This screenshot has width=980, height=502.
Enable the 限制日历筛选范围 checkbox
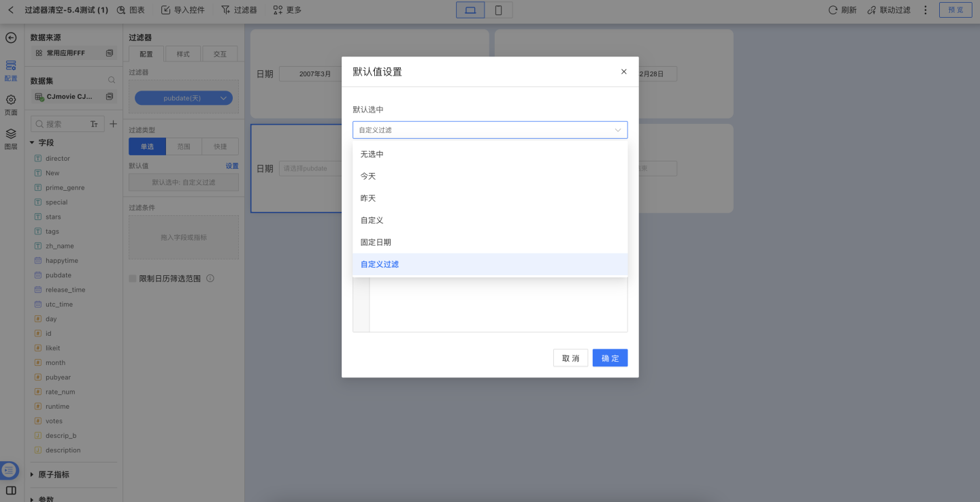point(133,279)
